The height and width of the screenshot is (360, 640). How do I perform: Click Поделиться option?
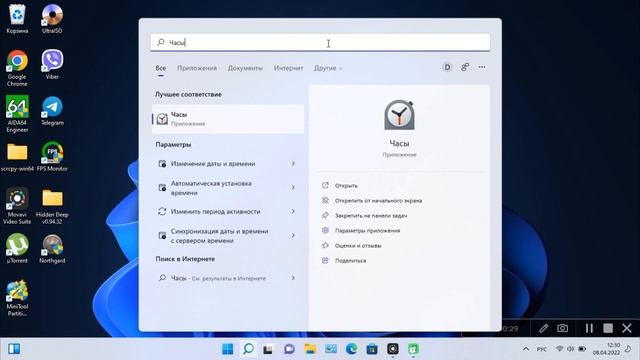point(350,260)
